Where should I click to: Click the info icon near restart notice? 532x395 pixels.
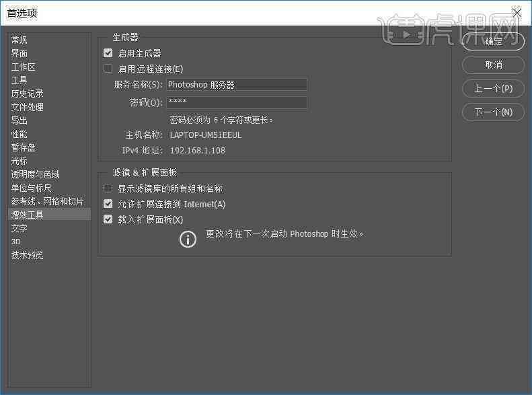point(188,240)
